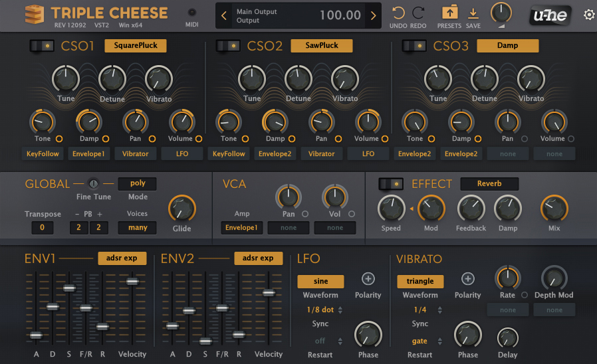Click the Undo arrow icon

(x=398, y=13)
